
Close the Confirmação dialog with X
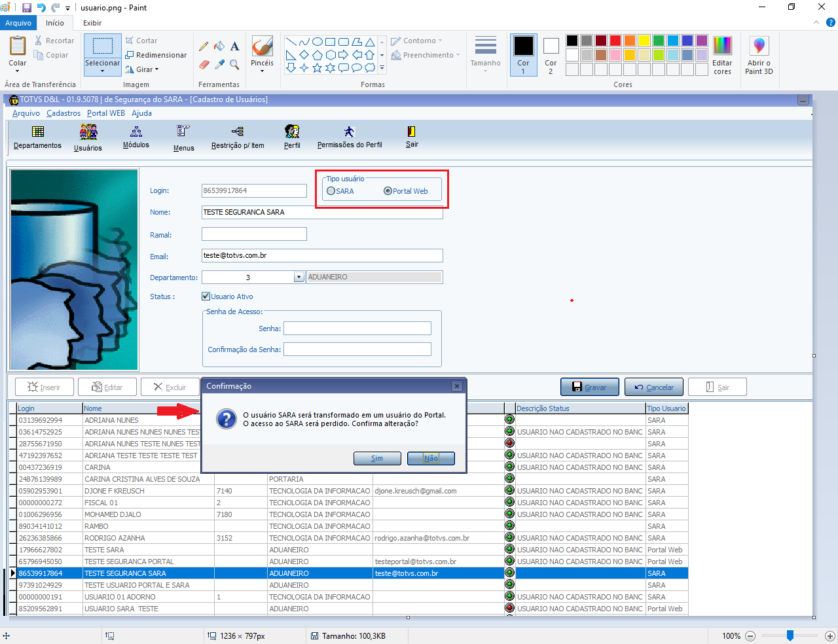coord(457,386)
